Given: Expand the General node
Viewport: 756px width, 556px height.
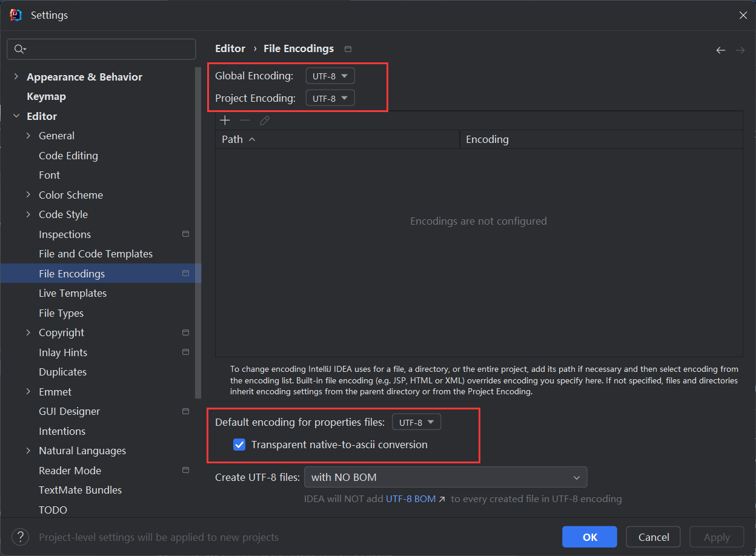Looking at the screenshot, I should (x=28, y=136).
